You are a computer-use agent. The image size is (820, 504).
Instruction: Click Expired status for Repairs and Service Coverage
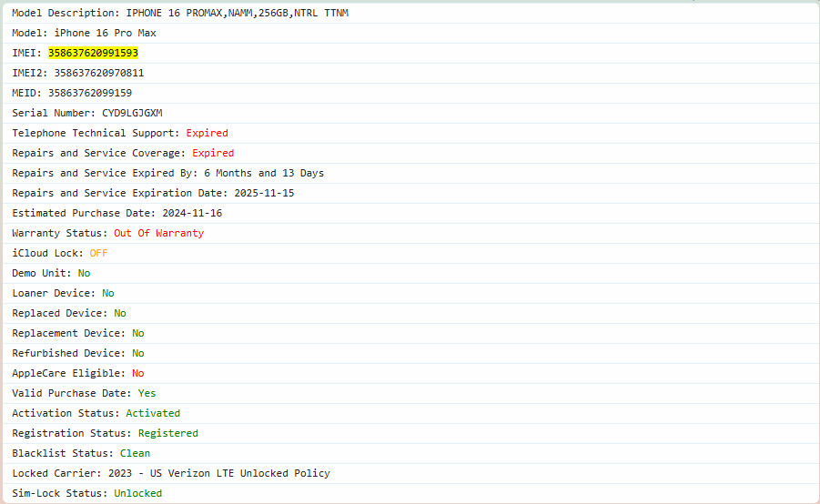(x=213, y=153)
